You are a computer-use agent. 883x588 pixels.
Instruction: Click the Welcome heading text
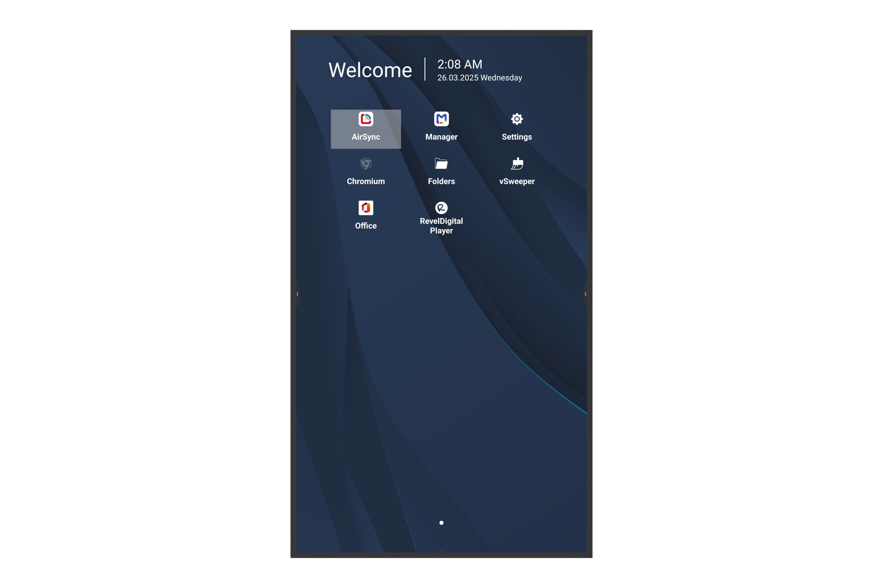370,70
